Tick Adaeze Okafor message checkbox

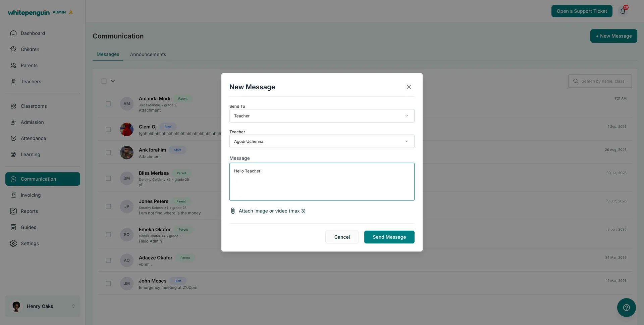click(x=108, y=260)
